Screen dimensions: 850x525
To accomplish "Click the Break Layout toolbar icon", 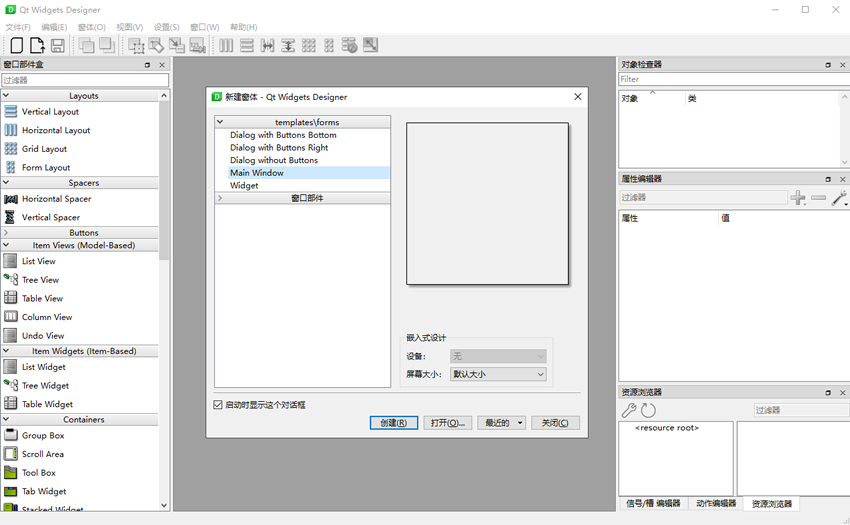I will pos(350,46).
